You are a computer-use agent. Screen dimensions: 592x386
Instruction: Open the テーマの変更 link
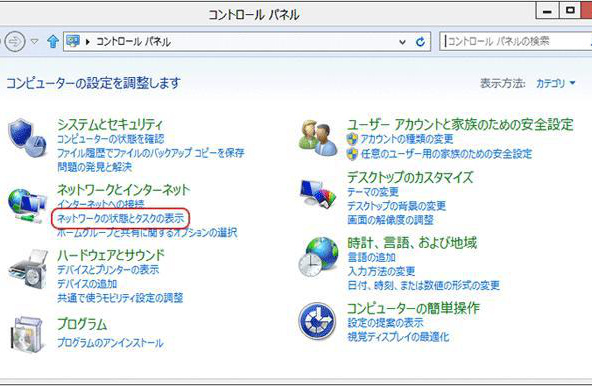tap(373, 192)
